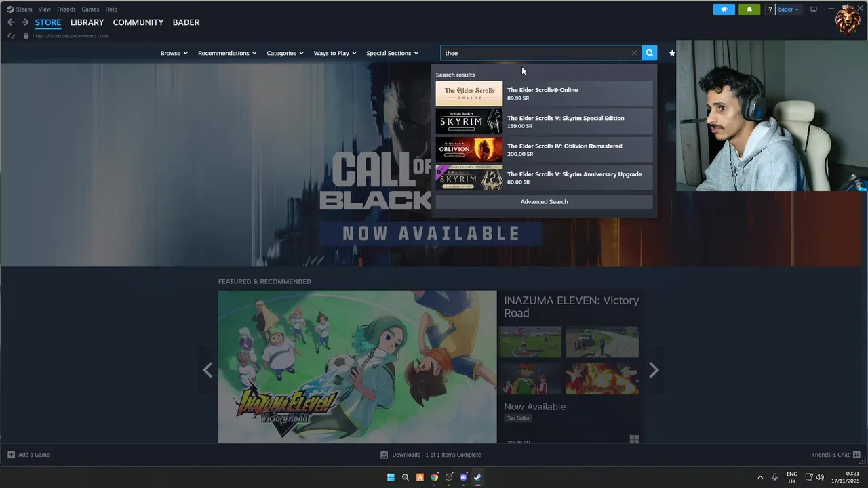Switch to Big Picture mode monitor icon
The height and width of the screenshot is (488, 868).
[x=814, y=9]
